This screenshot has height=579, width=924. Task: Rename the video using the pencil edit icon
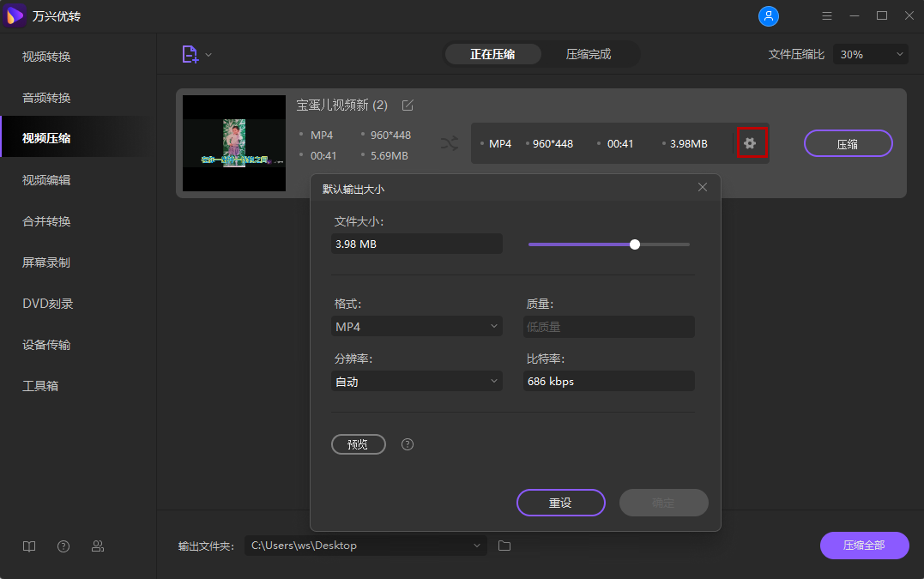[407, 105]
